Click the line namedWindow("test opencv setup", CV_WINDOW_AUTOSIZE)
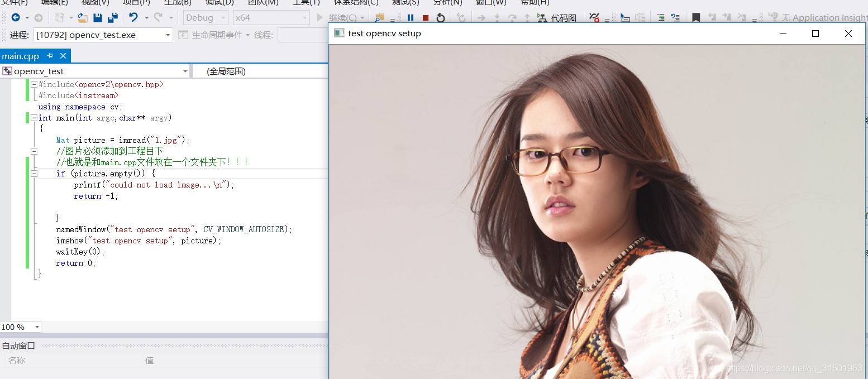 [174, 229]
